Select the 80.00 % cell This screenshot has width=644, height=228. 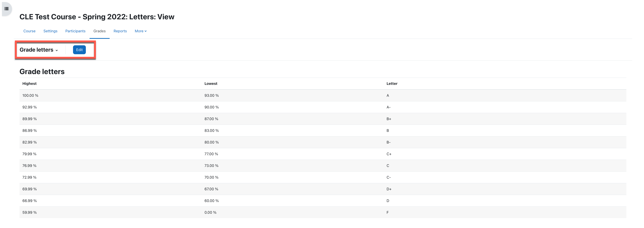click(211, 142)
